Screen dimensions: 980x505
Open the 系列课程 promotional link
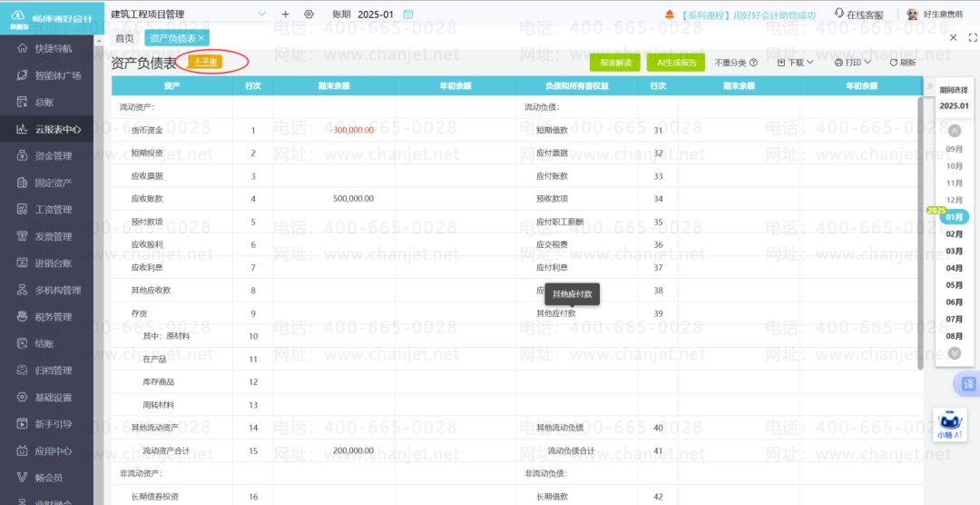[748, 15]
